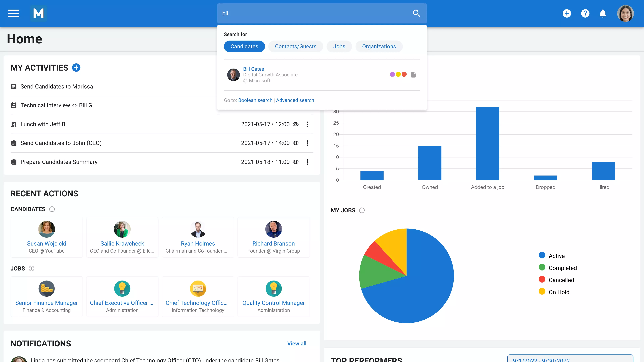The image size is (644, 362).
Task: Click the Manatal M logo
Action: (x=39, y=13)
